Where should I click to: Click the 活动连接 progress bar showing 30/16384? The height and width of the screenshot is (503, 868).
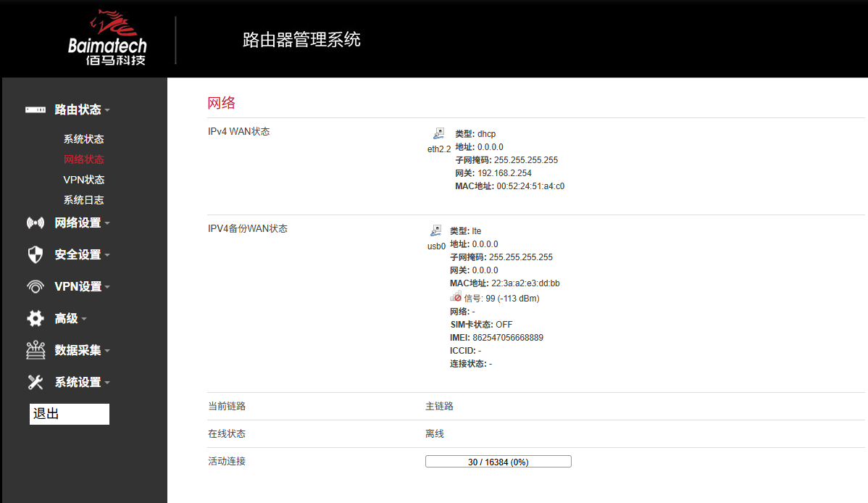pos(498,461)
